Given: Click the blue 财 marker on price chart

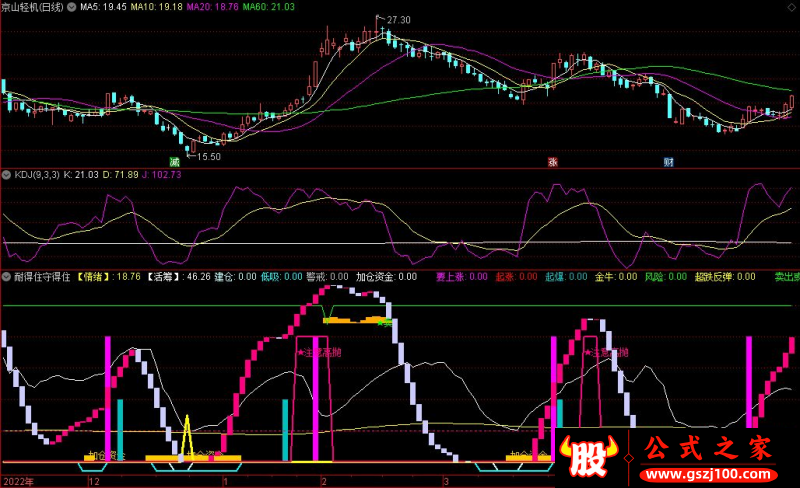Looking at the screenshot, I should pos(668,162).
